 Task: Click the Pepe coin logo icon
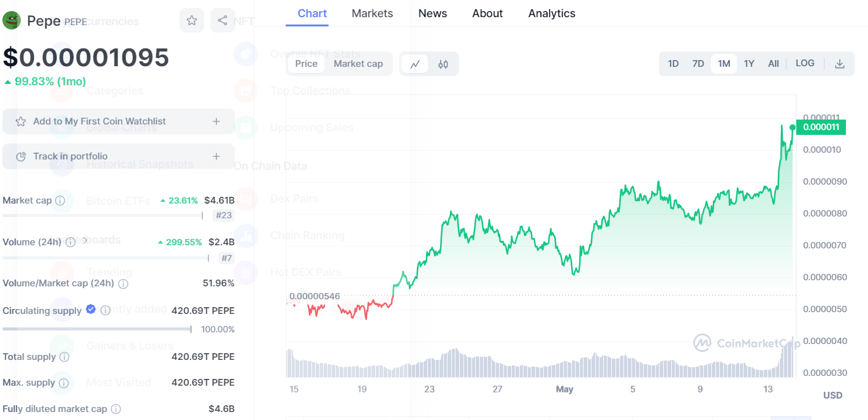(x=12, y=20)
